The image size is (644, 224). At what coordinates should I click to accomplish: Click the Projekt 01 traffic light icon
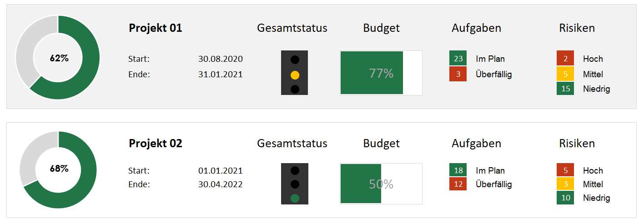click(x=294, y=73)
